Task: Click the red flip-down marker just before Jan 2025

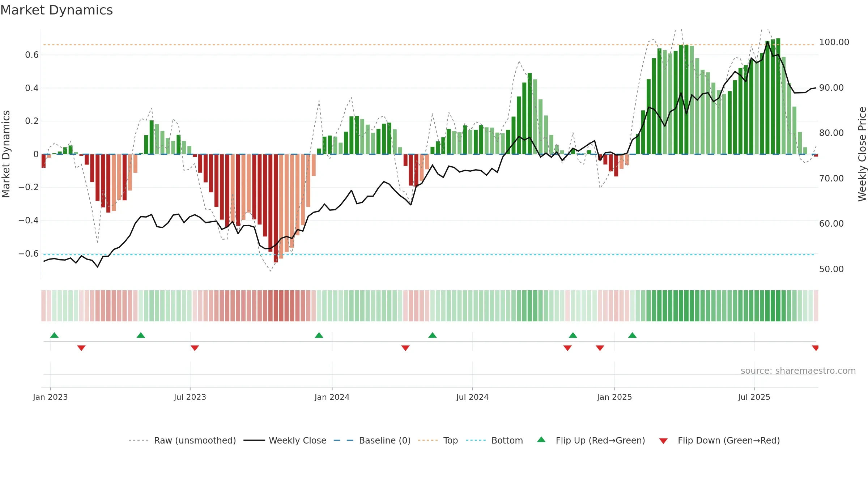Action: pyautogui.click(x=600, y=348)
